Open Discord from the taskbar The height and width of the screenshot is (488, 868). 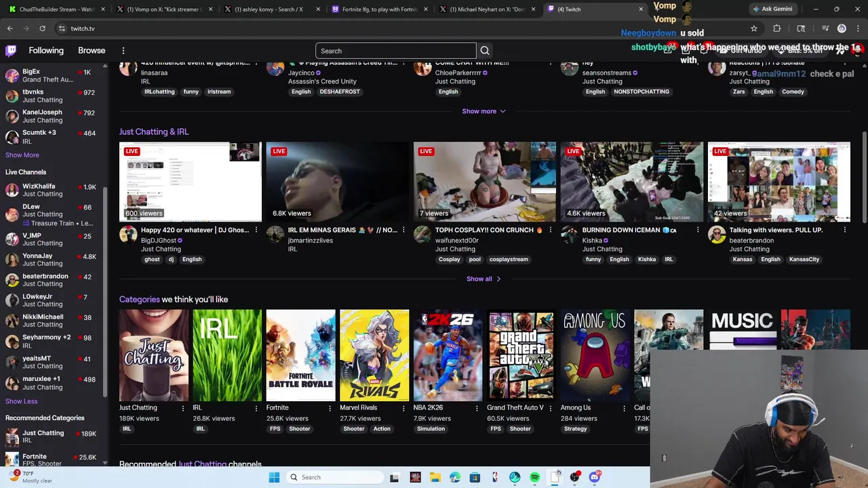click(x=595, y=477)
